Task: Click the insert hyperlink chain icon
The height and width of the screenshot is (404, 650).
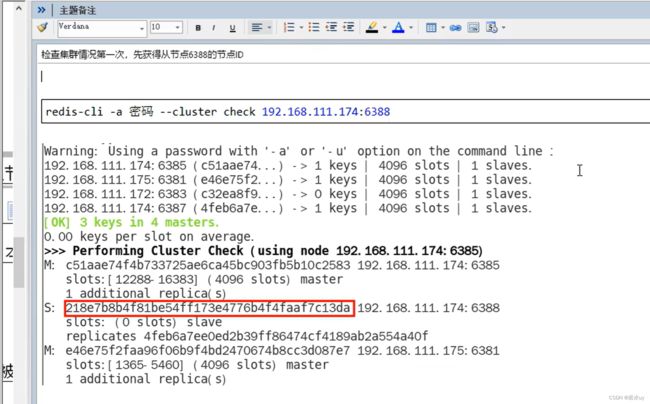Action: tap(455, 28)
